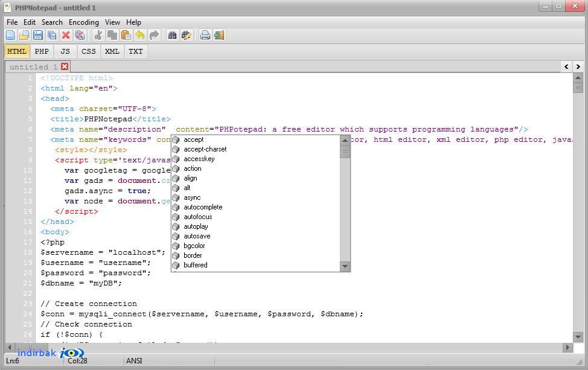Image resolution: width=588 pixels, height=370 pixels.
Task: Switch to TXT language mode
Action: click(x=136, y=51)
